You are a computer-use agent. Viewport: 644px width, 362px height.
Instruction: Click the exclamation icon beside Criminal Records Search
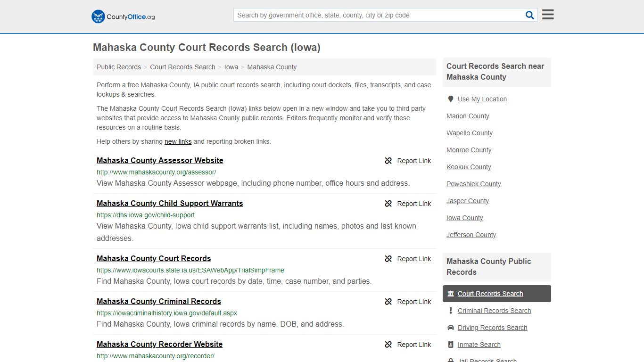(x=451, y=311)
